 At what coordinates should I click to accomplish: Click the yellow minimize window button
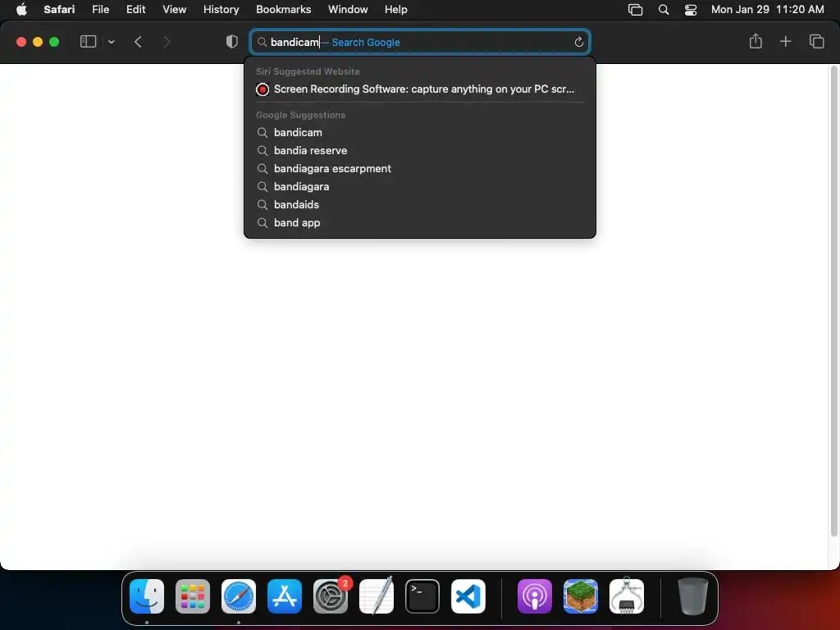(x=38, y=42)
